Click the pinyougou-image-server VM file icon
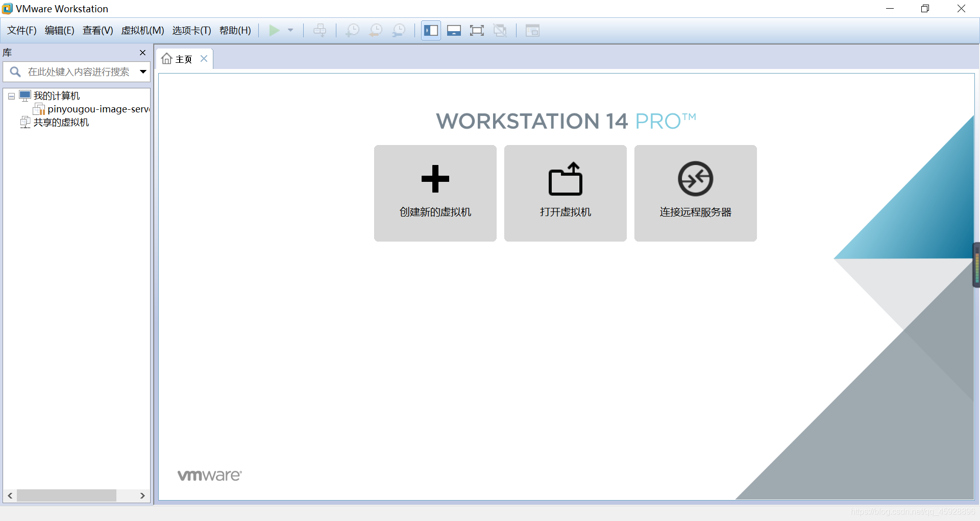The width and height of the screenshot is (980, 521). pos(39,109)
